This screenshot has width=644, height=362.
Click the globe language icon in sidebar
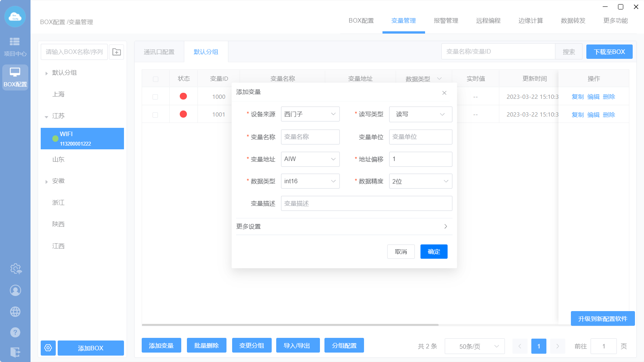tap(15, 312)
